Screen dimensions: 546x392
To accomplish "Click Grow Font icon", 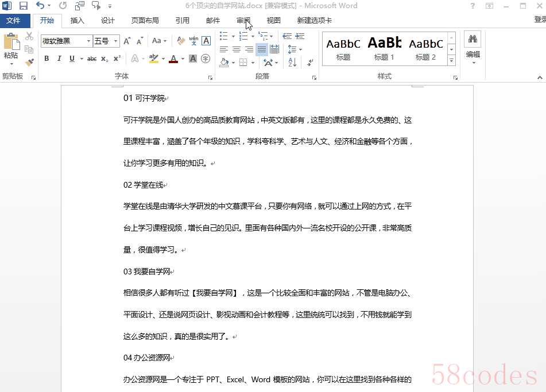I will point(127,41).
